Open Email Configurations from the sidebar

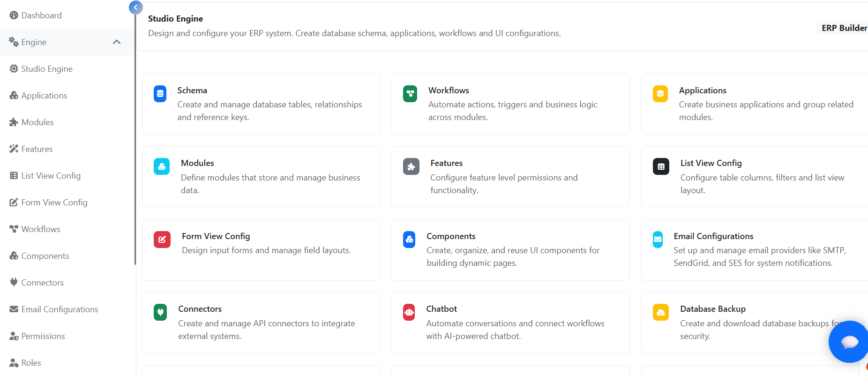[60, 309]
